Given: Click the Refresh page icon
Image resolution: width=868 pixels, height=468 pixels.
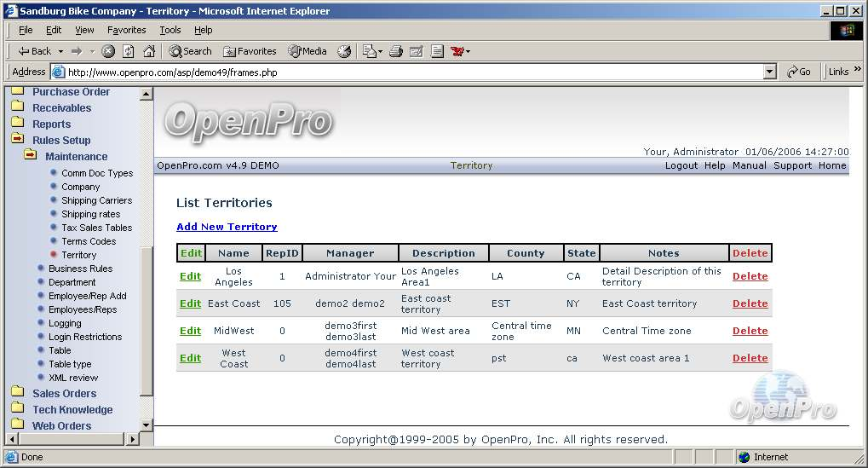Looking at the screenshot, I should pos(129,51).
